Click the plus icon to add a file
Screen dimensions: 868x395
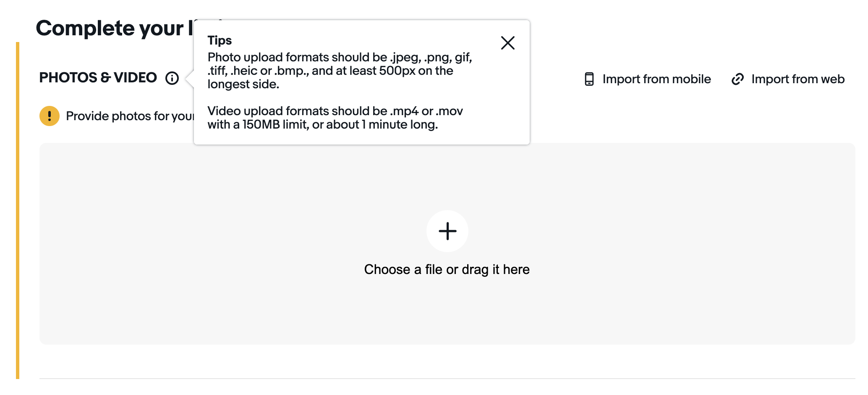pos(447,231)
